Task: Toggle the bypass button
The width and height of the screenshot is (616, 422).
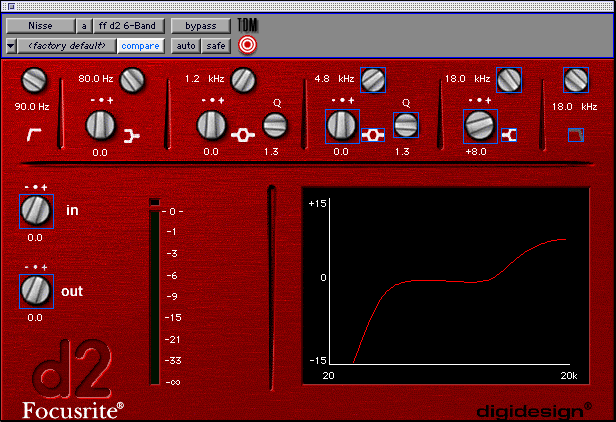Action: 200,26
